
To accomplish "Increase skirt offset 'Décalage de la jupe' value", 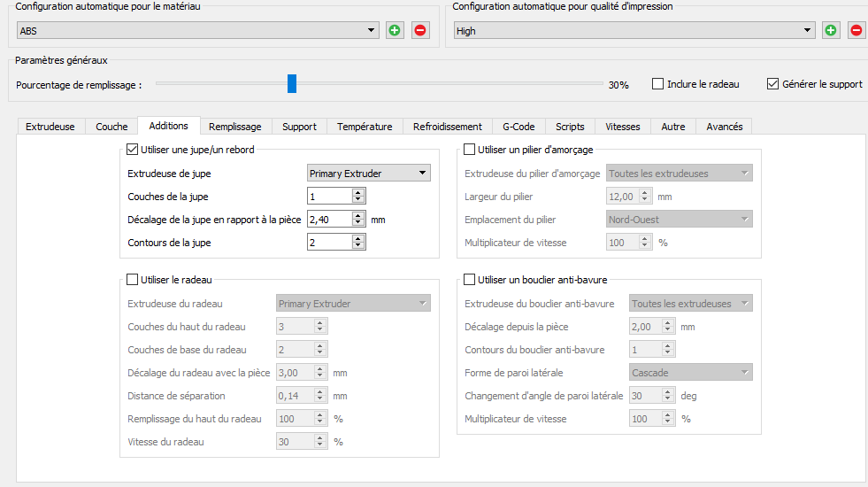I will point(358,215).
